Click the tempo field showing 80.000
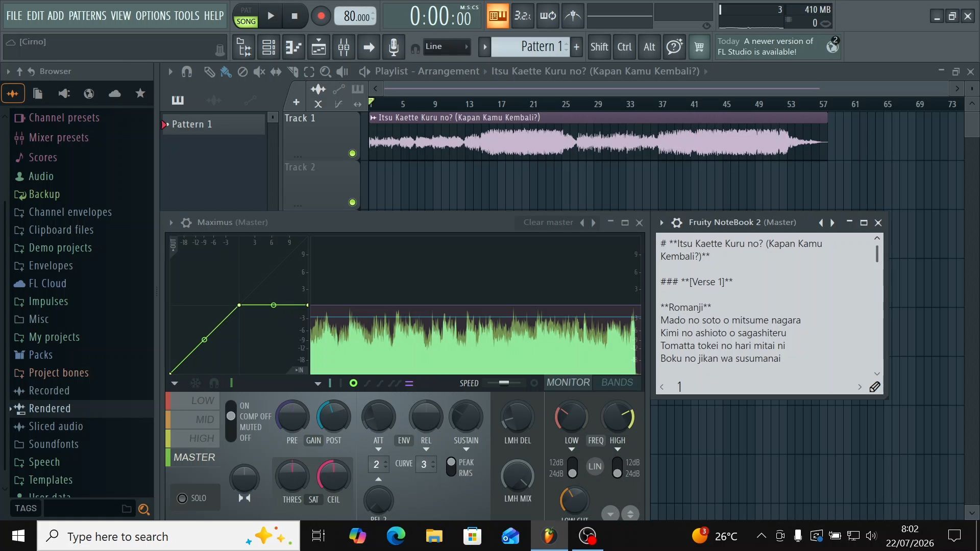 (356, 16)
